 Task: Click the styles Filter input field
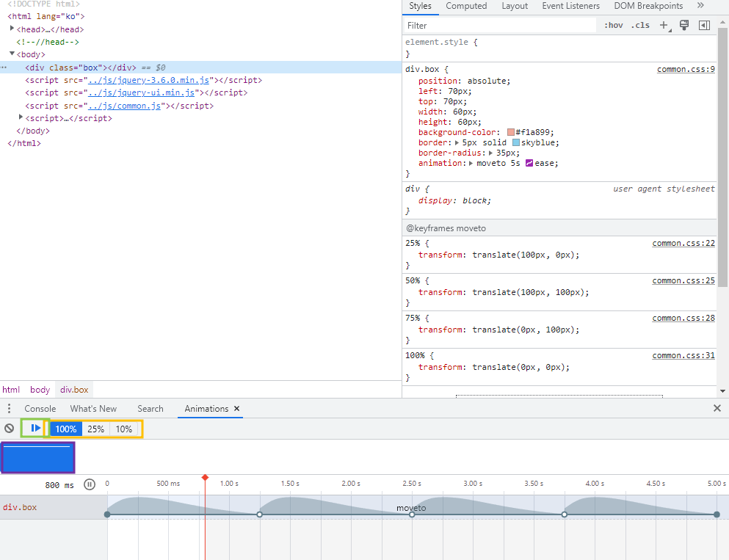point(500,26)
